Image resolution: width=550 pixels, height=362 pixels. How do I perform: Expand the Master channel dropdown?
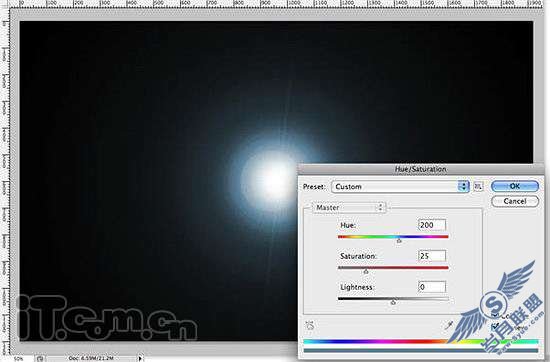(349, 208)
